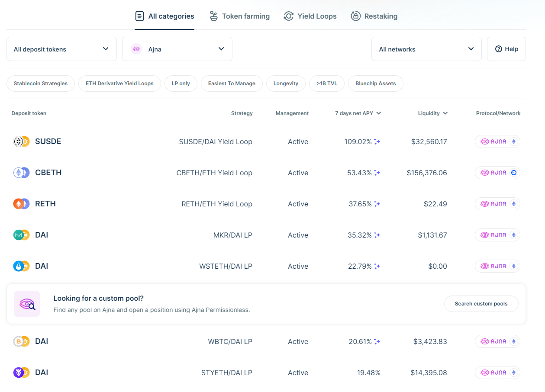This screenshot has width=545, height=392.
Task: Click the sparkle icon beside 20.61% APY
Action: (377, 341)
